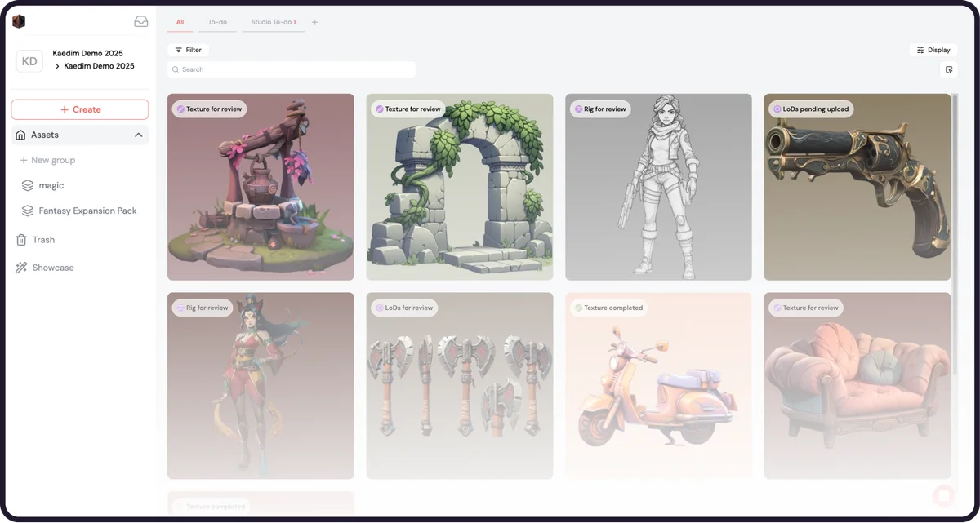Open the Studio To-do 1 tab

273,22
